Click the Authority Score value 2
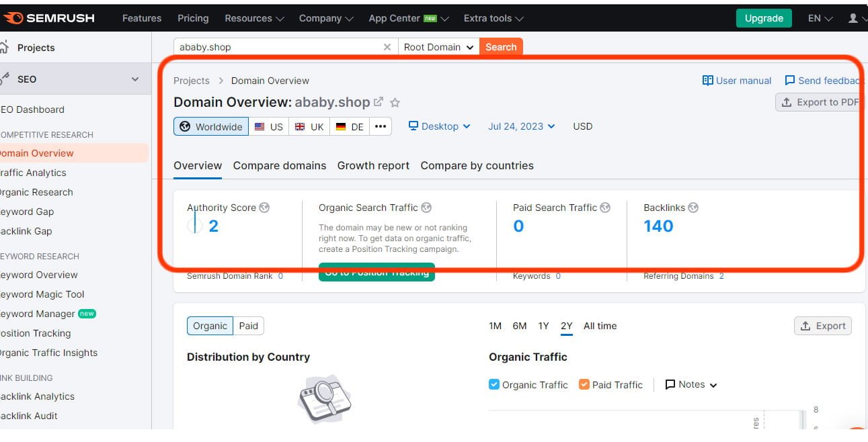Screen dimensions: 868x442 [213, 226]
